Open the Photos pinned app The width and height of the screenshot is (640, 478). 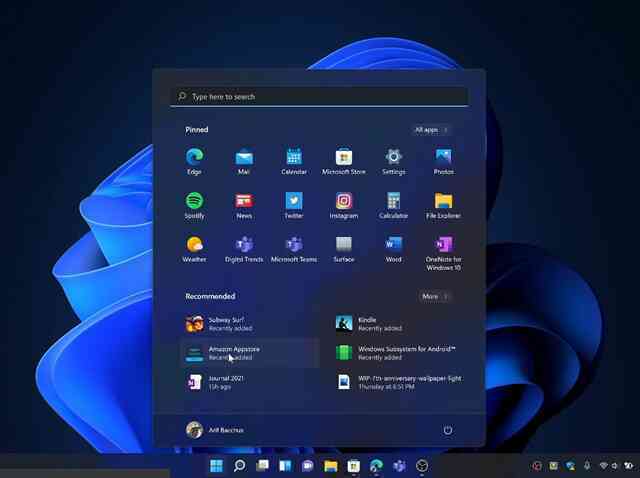[x=443, y=162]
